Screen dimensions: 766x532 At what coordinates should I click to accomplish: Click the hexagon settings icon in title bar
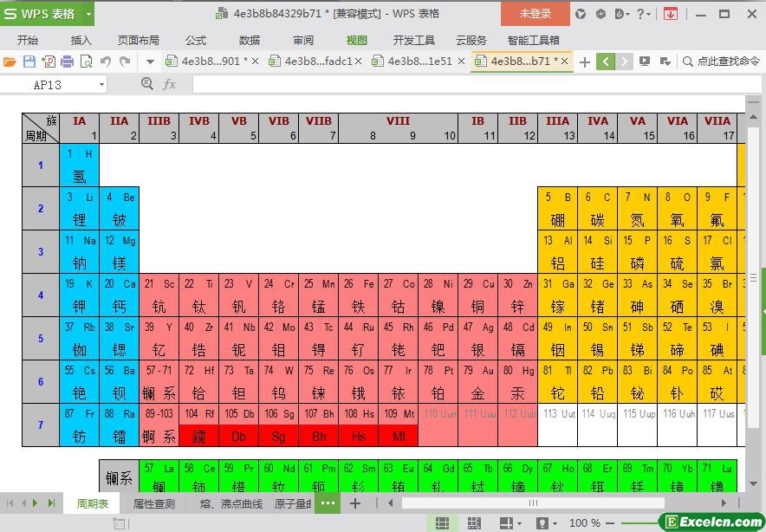click(600, 14)
